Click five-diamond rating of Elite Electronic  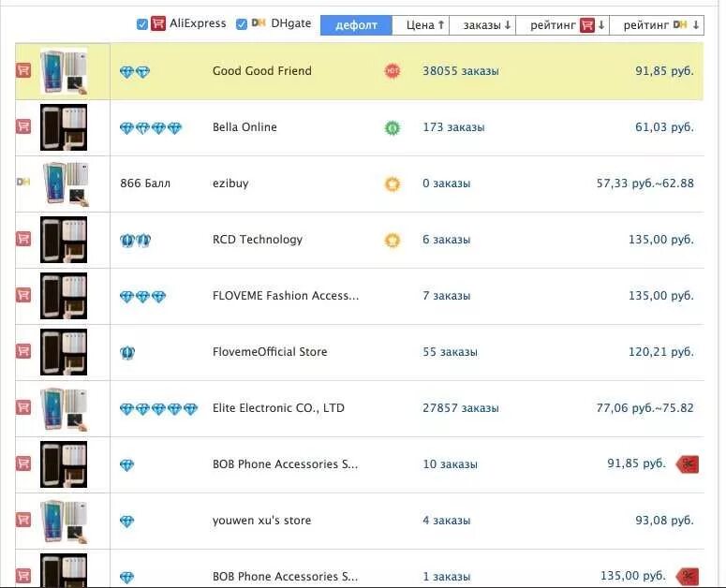[x=158, y=409]
